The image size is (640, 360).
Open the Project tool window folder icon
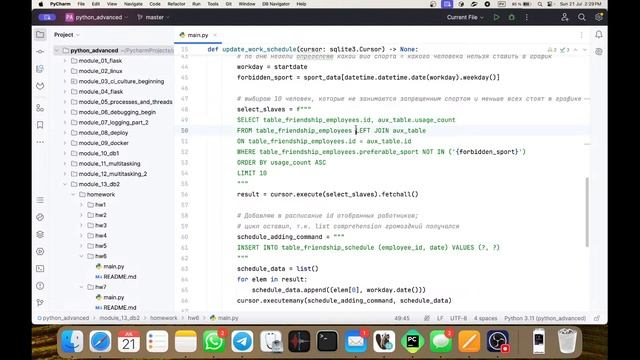[x=40, y=35]
